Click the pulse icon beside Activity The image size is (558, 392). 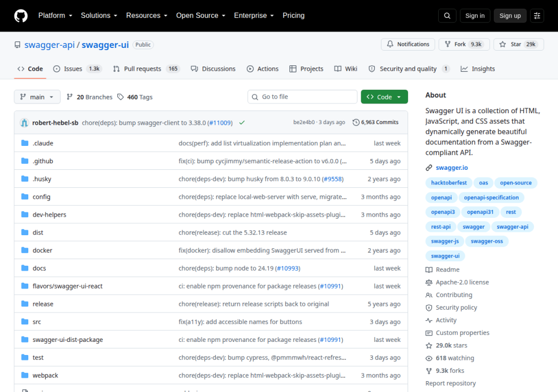pyautogui.click(x=429, y=320)
